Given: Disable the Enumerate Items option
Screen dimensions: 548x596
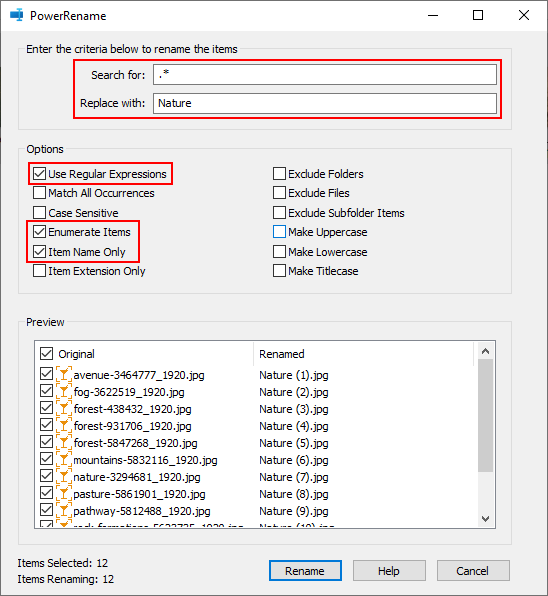Looking at the screenshot, I should 40,231.
